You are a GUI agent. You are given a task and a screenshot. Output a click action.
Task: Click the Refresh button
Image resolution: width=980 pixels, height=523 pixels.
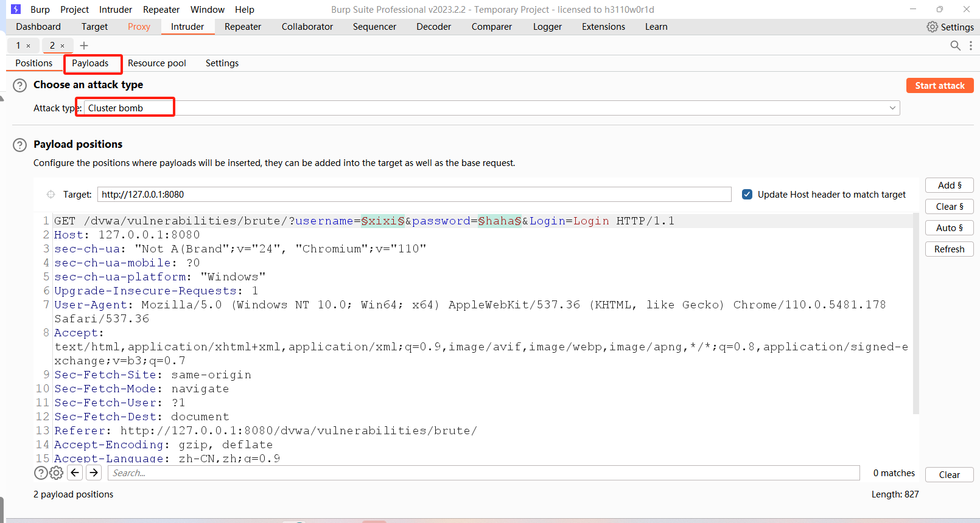pos(950,249)
